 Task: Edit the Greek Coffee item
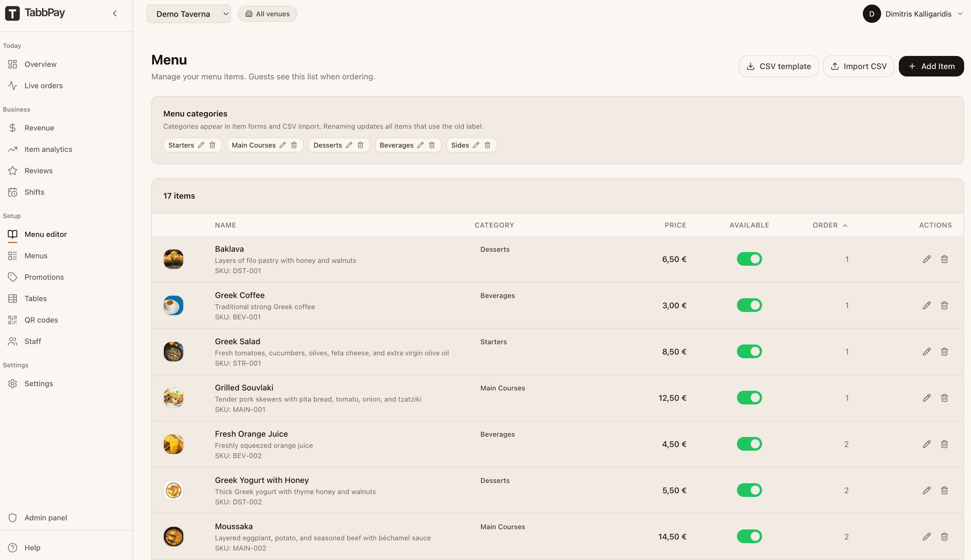[927, 305]
